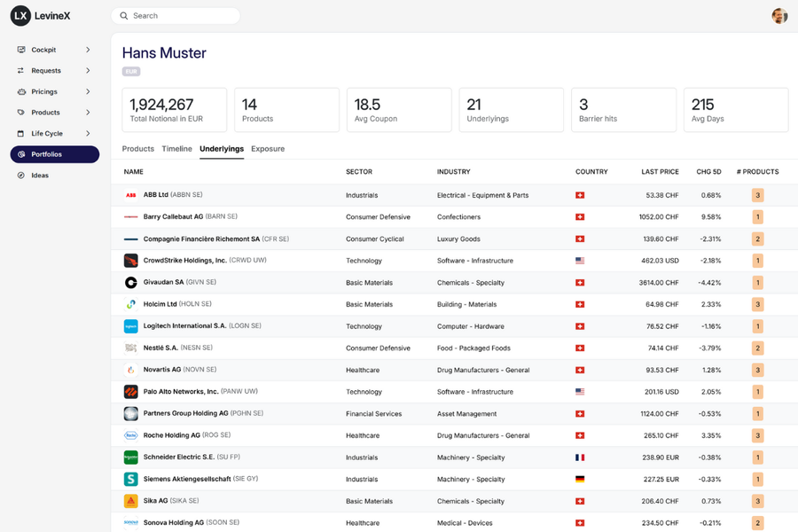798x532 pixels.
Task: Switch to the Timeline tab
Action: pyautogui.click(x=176, y=149)
